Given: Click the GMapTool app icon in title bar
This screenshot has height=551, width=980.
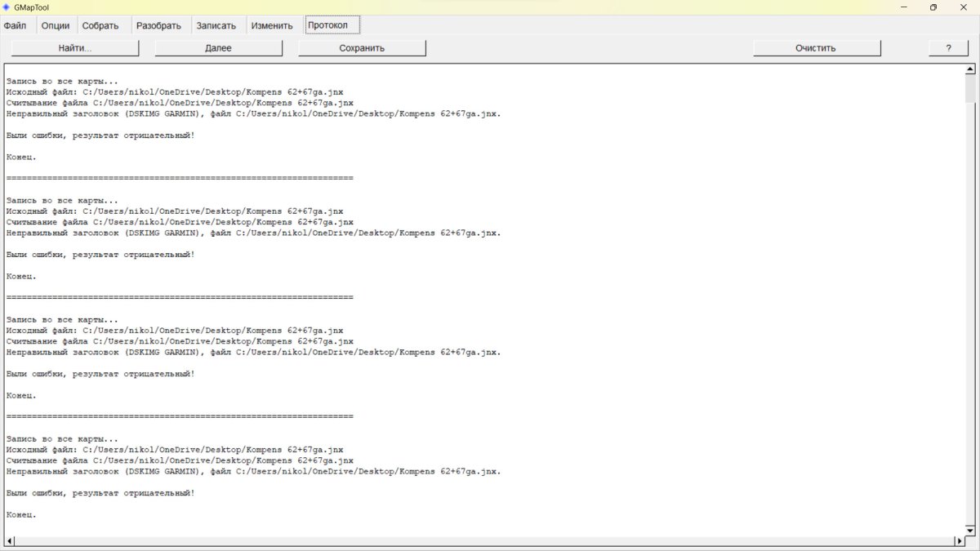Looking at the screenshot, I should click(x=7, y=7).
